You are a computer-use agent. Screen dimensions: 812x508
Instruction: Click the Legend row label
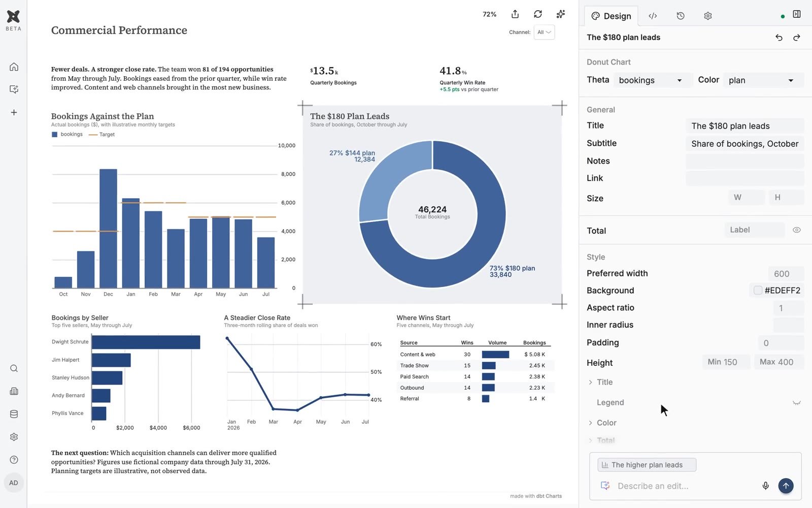pos(610,403)
